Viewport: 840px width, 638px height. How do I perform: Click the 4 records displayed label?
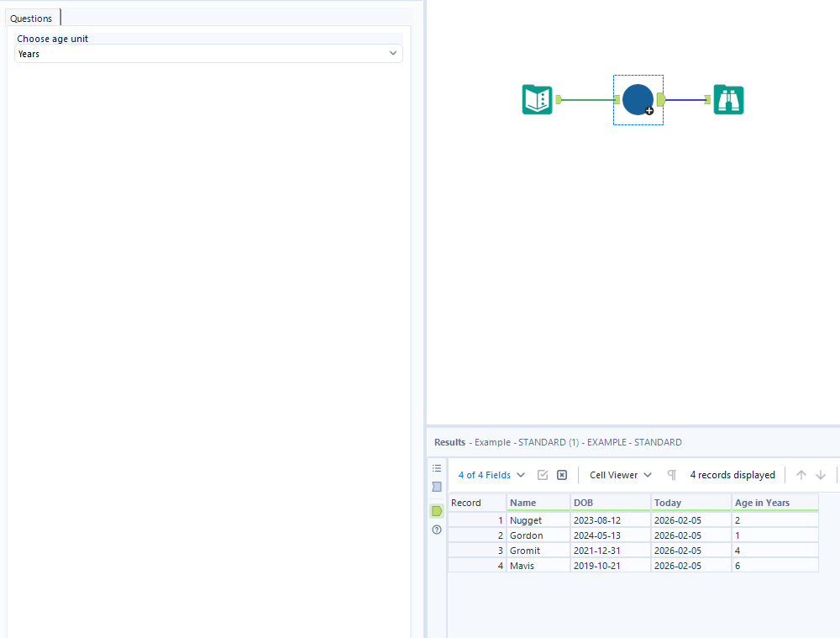click(x=732, y=475)
